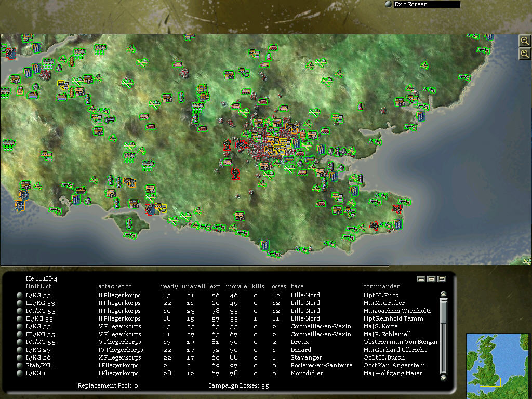The height and width of the screenshot is (399, 532).
Task: Select the II./KG 53 unit bullet
Action: pos(20,318)
